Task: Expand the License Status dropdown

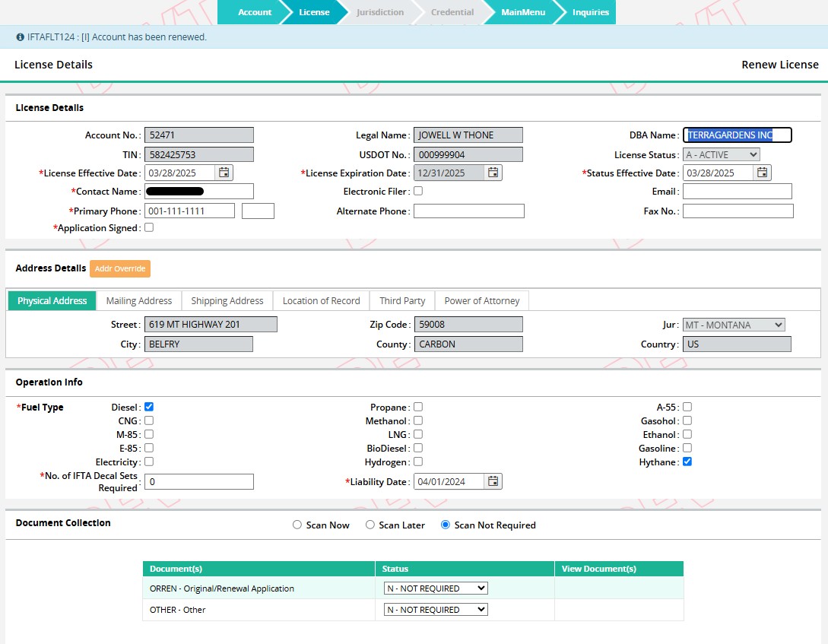Action: [x=721, y=154]
